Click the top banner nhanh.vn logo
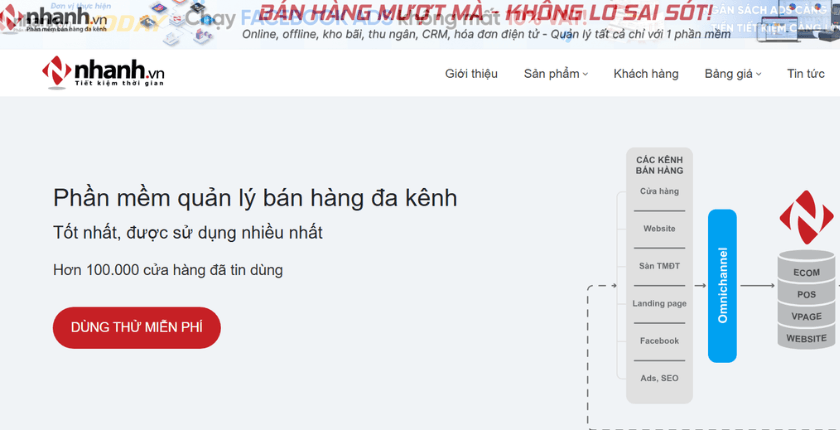Image resolution: width=840 pixels, height=430 pixels. tap(54, 18)
